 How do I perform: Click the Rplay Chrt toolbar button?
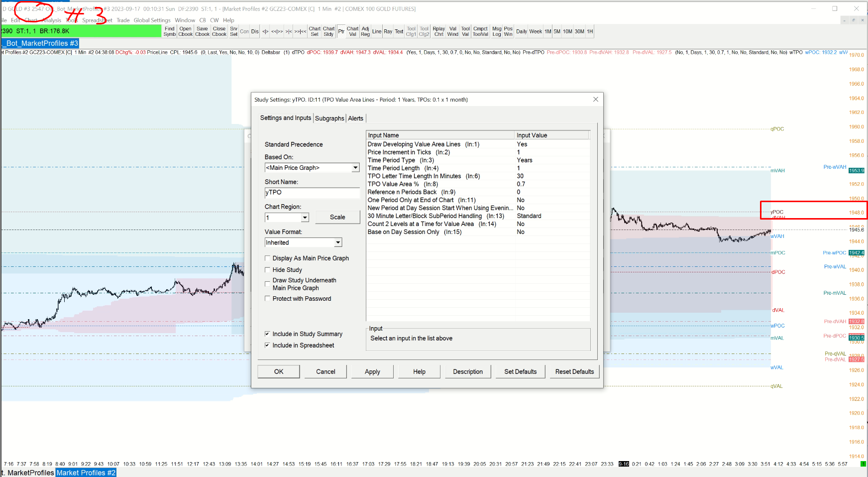438,31
